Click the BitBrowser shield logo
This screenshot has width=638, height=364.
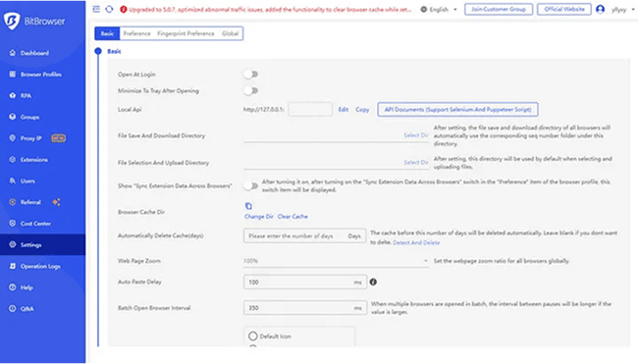[12, 21]
